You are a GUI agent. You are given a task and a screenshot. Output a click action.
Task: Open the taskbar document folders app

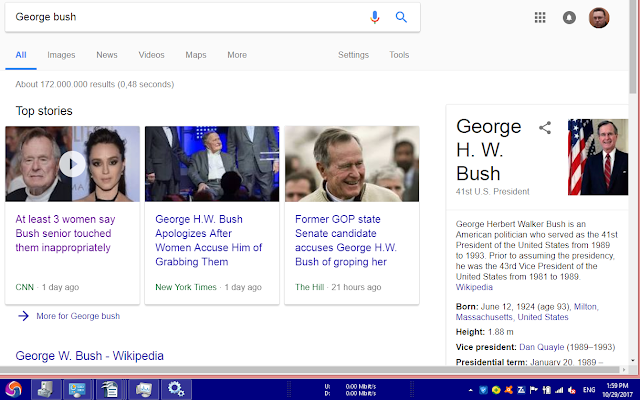110,389
